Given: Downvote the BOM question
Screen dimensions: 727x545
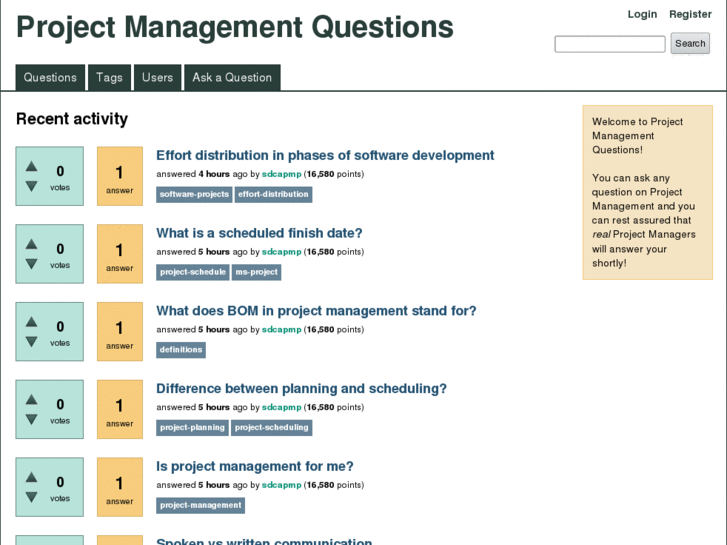Looking at the screenshot, I should 31,342.
